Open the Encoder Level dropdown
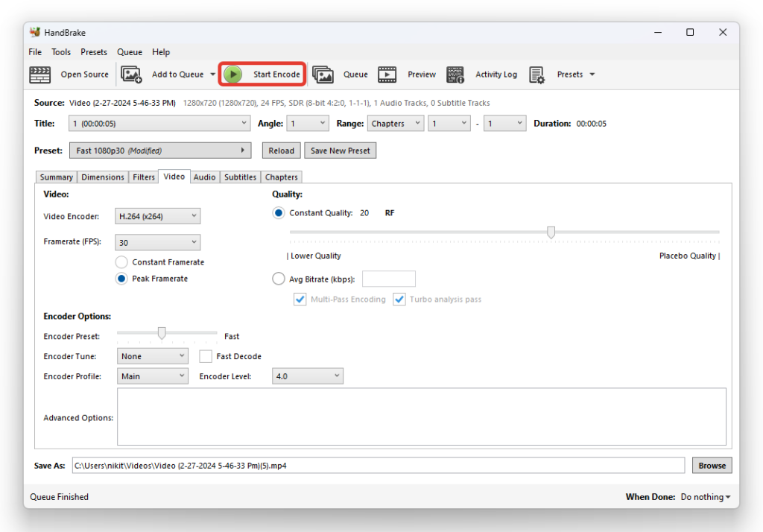The image size is (763, 532). click(x=308, y=376)
